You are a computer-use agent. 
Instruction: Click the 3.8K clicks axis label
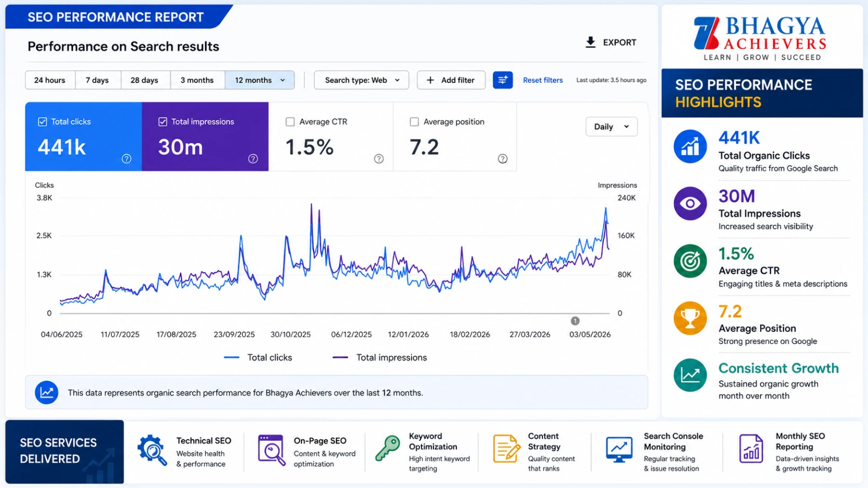(44, 198)
